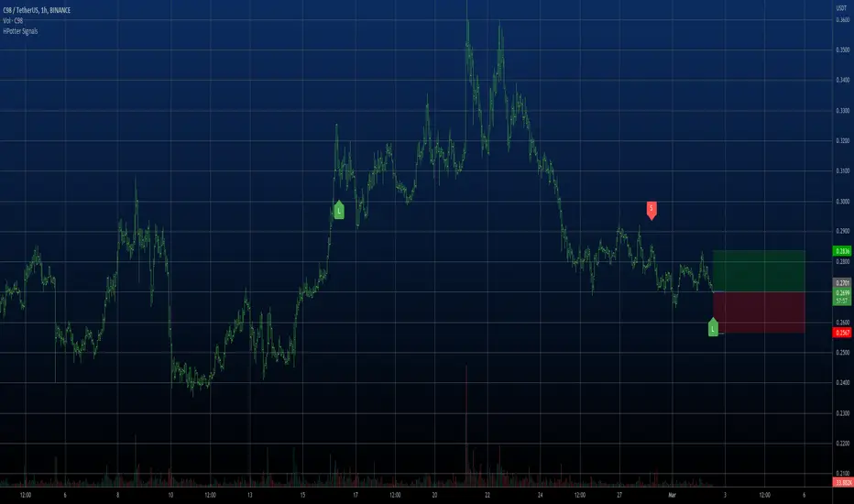The height and width of the screenshot is (504, 854).
Task: Click the red S short signal marker
Action: click(651, 210)
